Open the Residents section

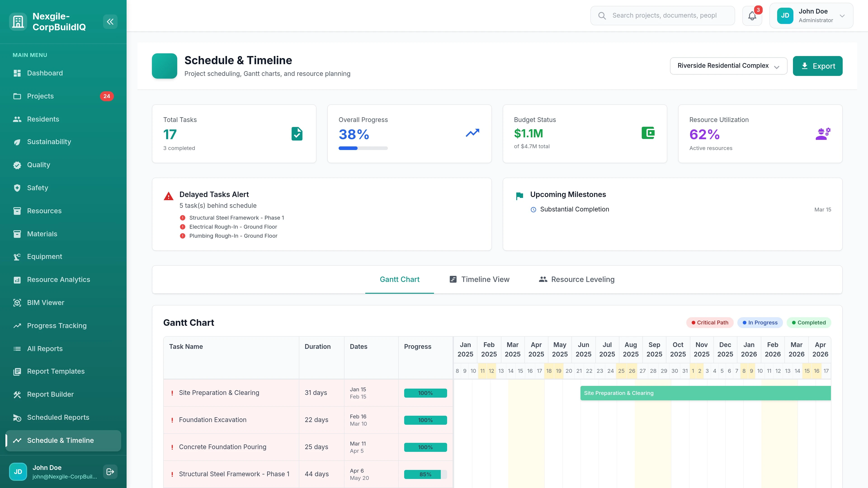[x=43, y=119]
